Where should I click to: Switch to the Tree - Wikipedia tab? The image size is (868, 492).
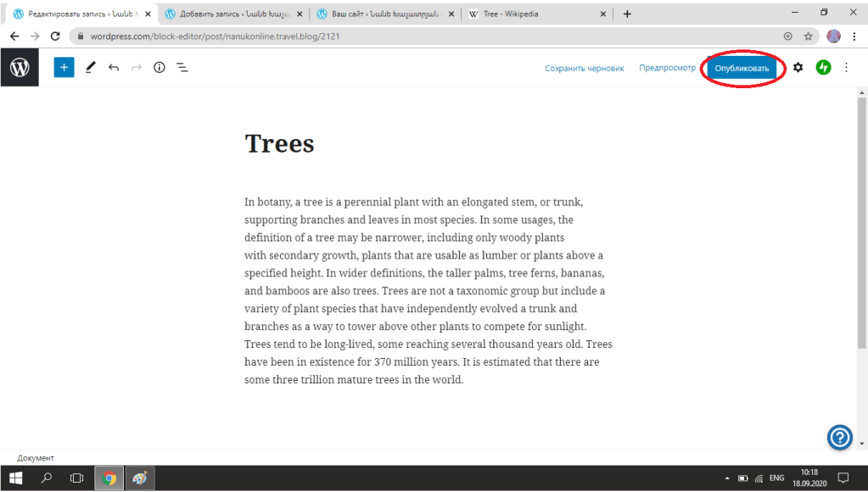(535, 14)
